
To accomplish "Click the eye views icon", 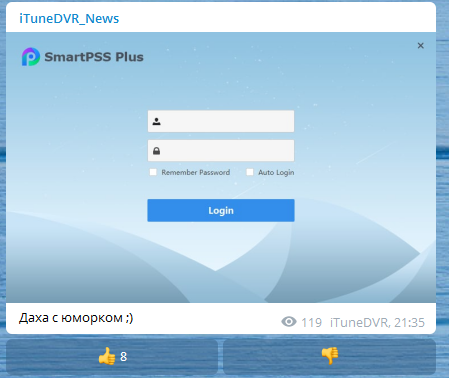I will coord(289,322).
